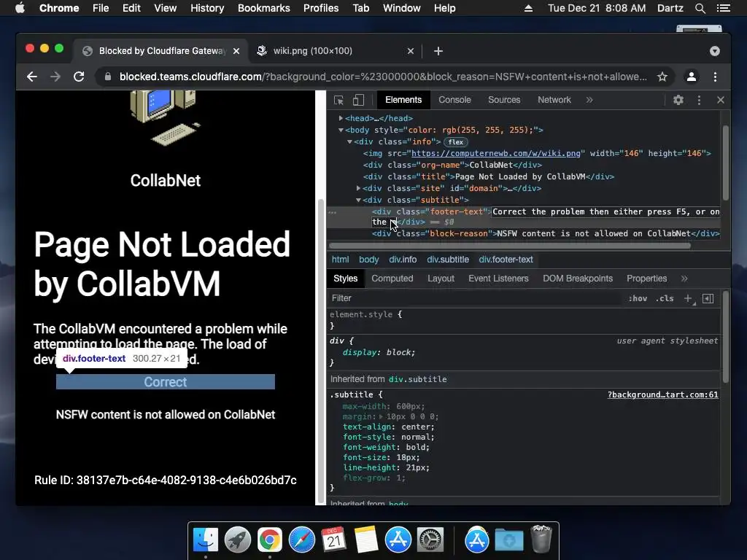Open the Event Listeners tab
The width and height of the screenshot is (747, 560).
498,279
